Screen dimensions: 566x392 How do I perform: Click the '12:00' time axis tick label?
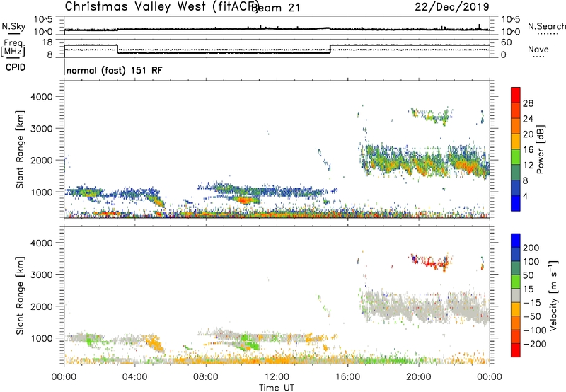[x=277, y=377]
